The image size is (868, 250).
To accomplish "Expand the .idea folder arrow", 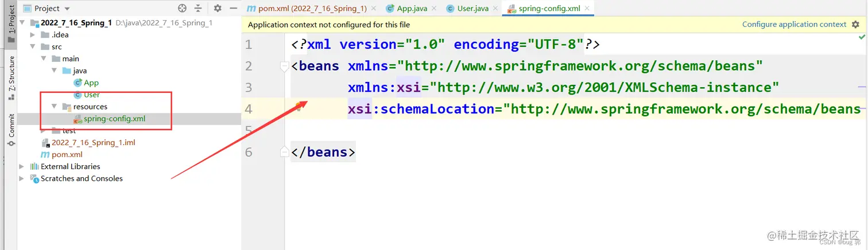I will pyautogui.click(x=33, y=35).
